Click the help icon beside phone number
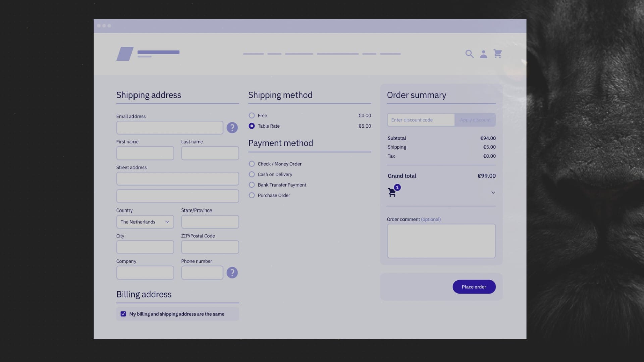This screenshot has width=644, height=362. click(x=232, y=273)
